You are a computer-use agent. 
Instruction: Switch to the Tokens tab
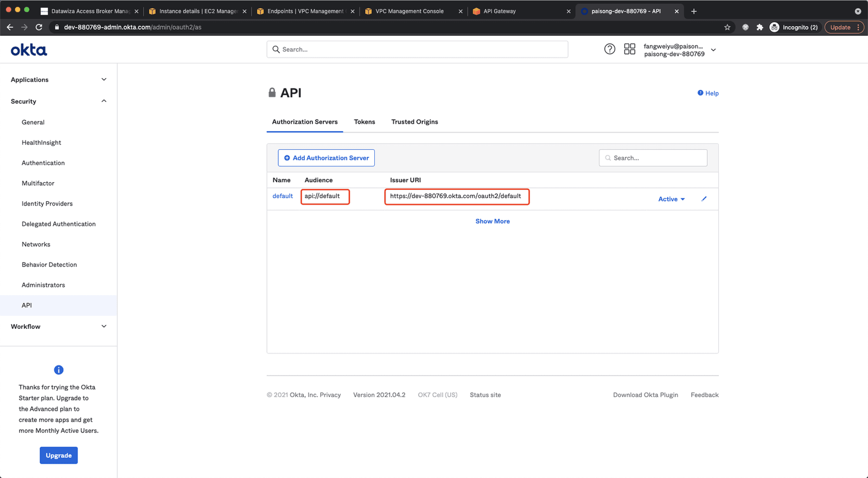tap(365, 122)
